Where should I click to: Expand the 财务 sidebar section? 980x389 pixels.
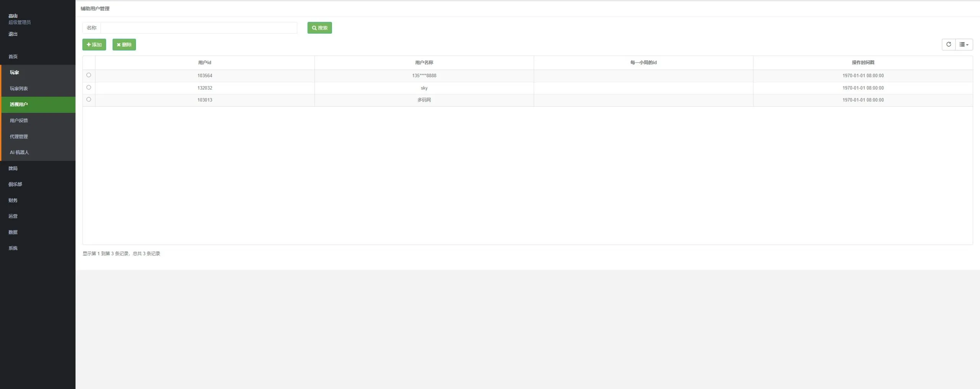tap(38, 200)
